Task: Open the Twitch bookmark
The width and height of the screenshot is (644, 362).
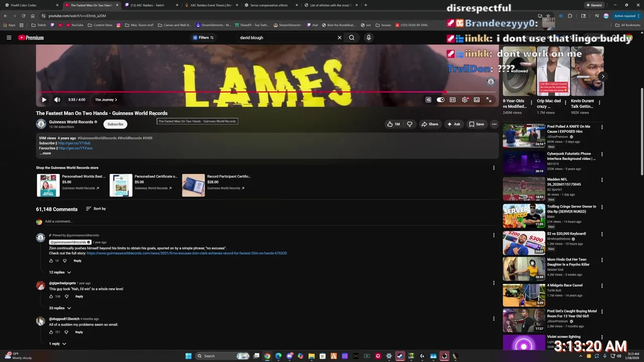Action: (38, 25)
